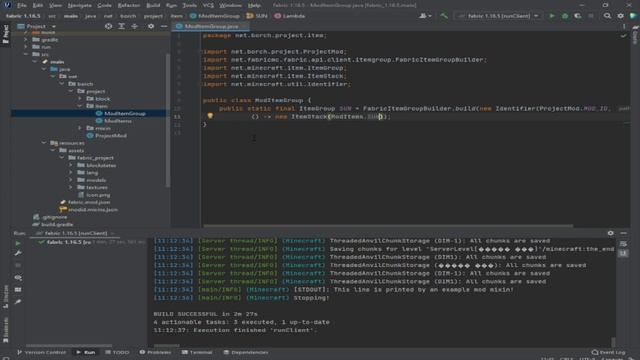Open the TODO tool window
The image size is (640, 360).
117,352
